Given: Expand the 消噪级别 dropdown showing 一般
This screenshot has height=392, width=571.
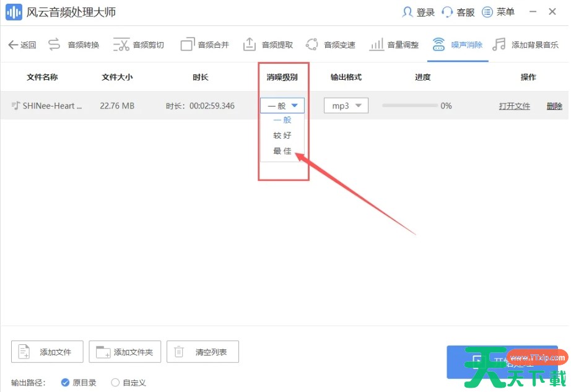Looking at the screenshot, I should [282, 106].
